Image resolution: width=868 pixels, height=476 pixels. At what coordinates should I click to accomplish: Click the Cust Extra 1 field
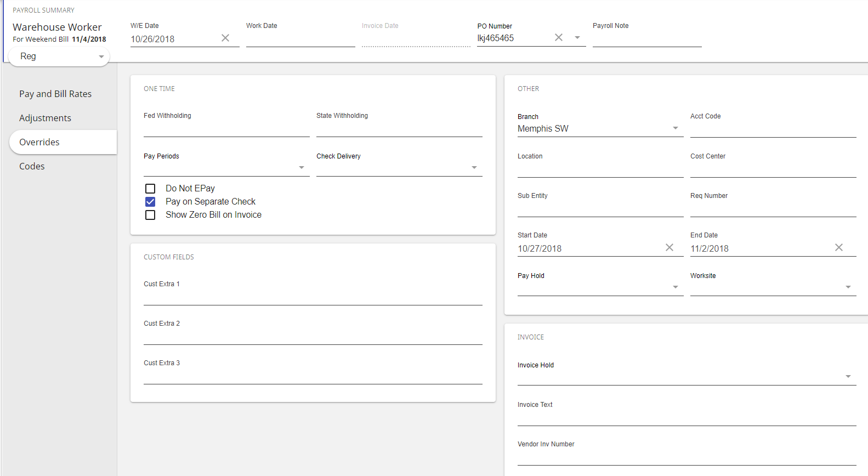click(x=313, y=297)
